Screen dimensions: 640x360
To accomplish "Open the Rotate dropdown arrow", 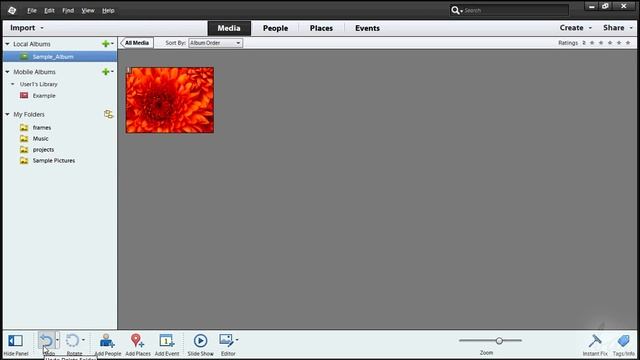I will [83, 340].
